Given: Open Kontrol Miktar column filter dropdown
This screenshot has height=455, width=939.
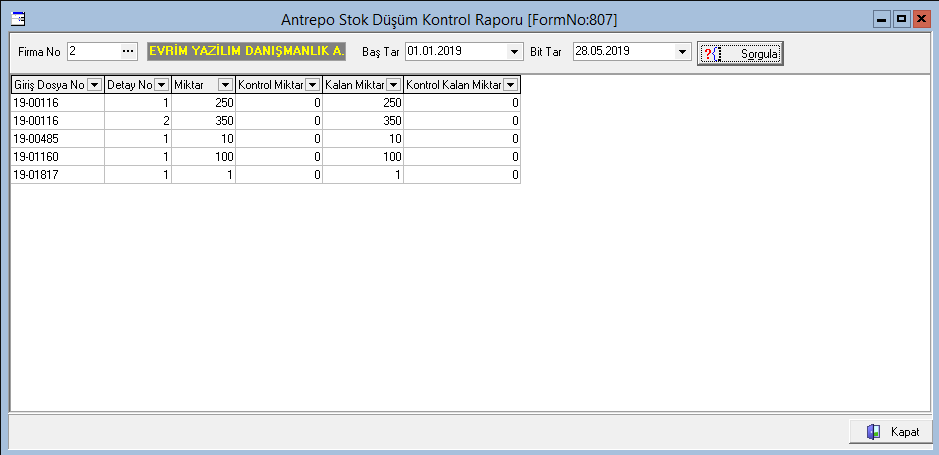Looking at the screenshot, I should click(x=313, y=85).
